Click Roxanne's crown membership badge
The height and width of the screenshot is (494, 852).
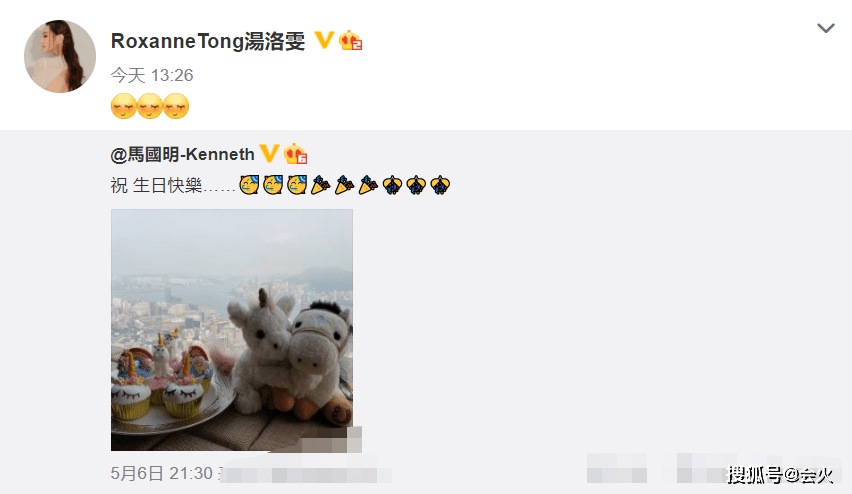pyautogui.click(x=350, y=41)
